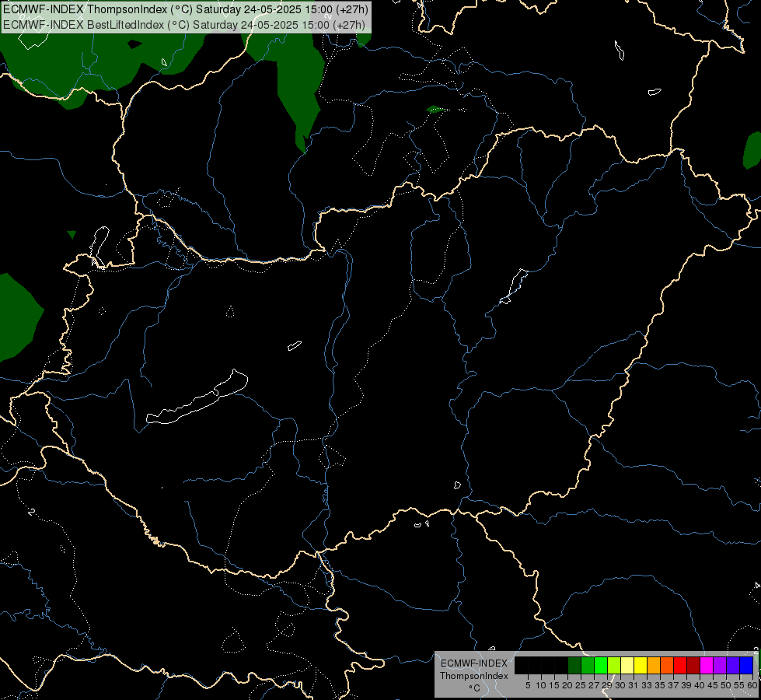The width and height of the screenshot is (761, 700).
Task: Click the °C unit label in legend
Action: click(x=475, y=688)
